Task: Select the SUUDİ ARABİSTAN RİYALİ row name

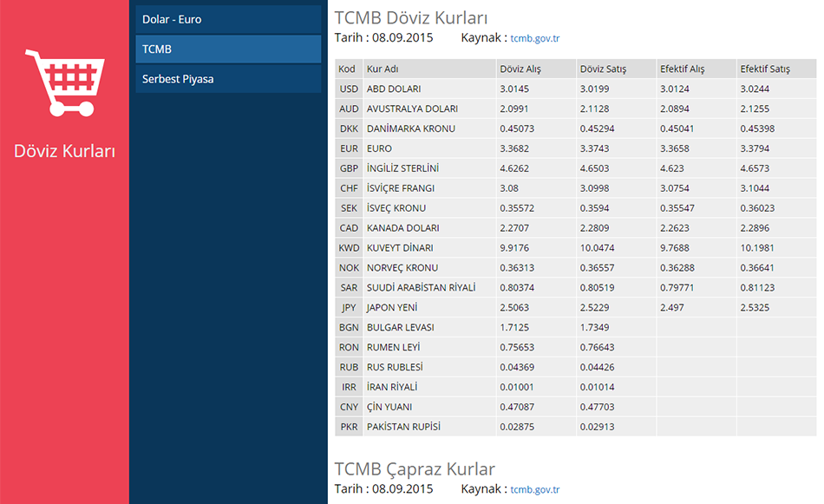Action: [421, 287]
